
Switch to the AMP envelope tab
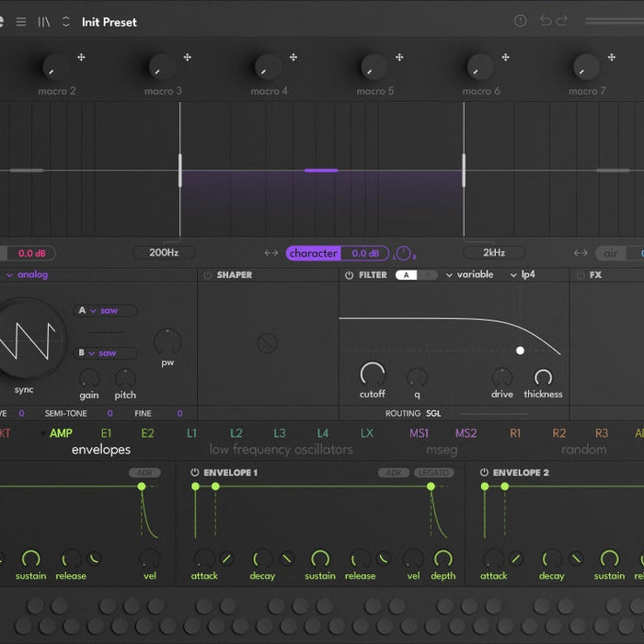pos(62,433)
